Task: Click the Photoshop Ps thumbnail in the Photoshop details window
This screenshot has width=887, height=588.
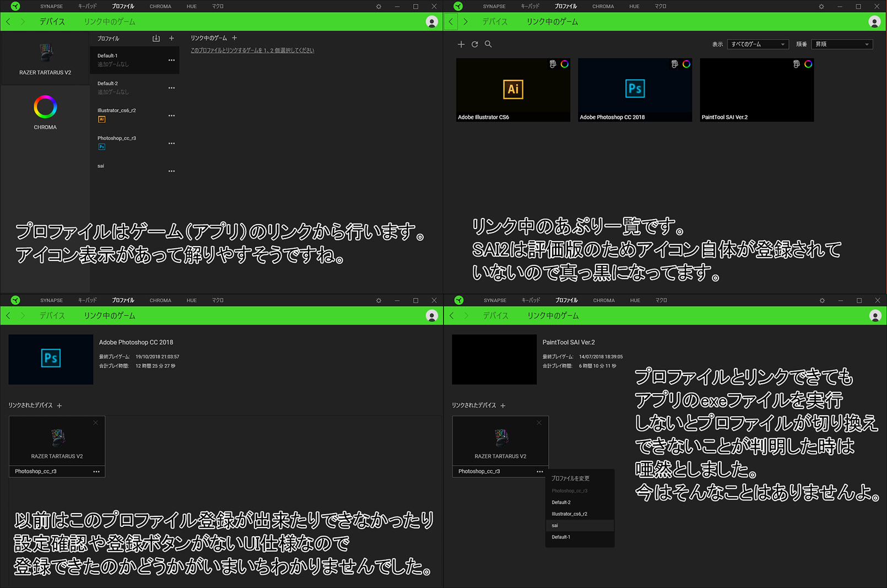Action: click(x=51, y=360)
